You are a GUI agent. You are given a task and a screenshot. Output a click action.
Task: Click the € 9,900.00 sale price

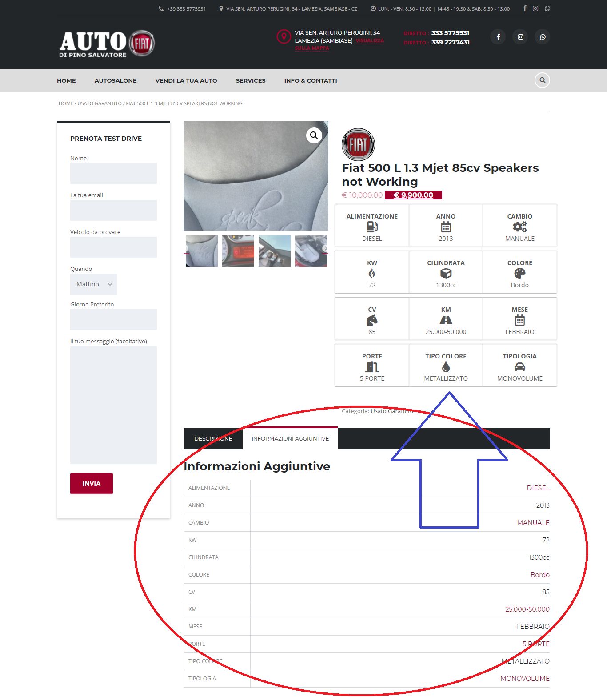click(413, 195)
